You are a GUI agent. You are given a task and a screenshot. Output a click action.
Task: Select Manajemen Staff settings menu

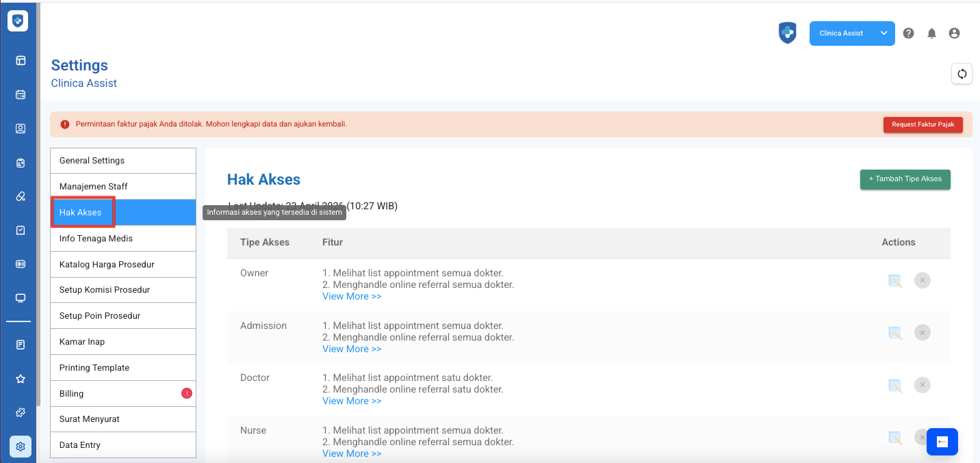(94, 187)
